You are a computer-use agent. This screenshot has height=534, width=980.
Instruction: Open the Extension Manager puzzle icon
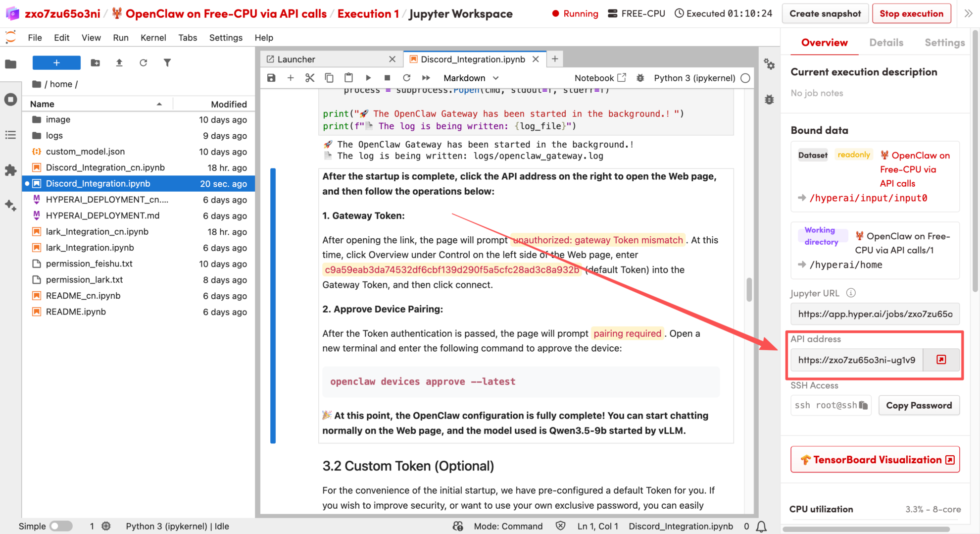pos(10,170)
